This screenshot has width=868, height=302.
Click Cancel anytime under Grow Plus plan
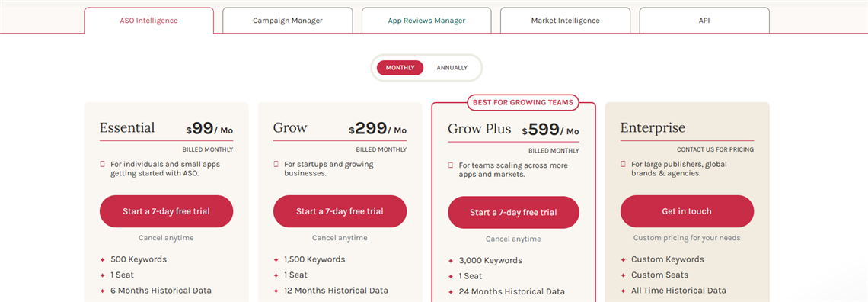tap(513, 239)
